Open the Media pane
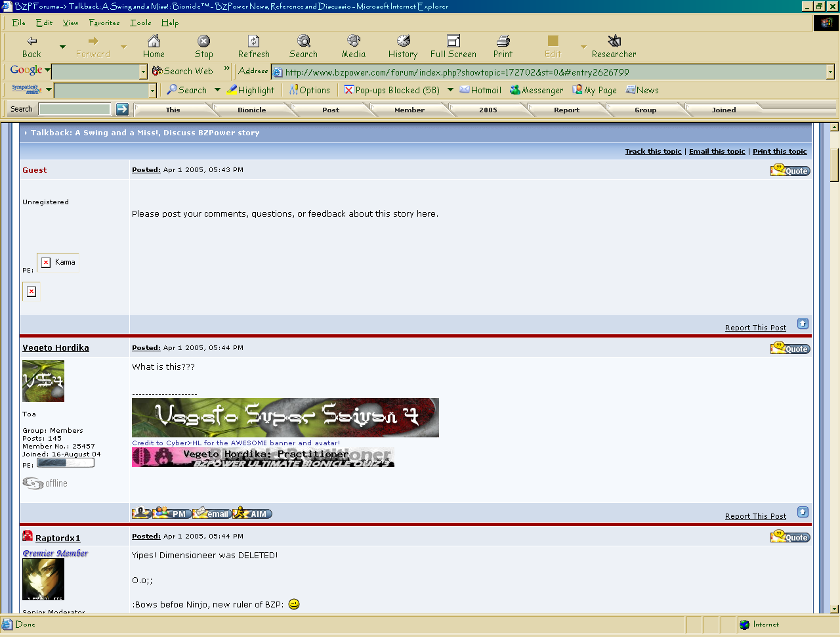 (353, 47)
